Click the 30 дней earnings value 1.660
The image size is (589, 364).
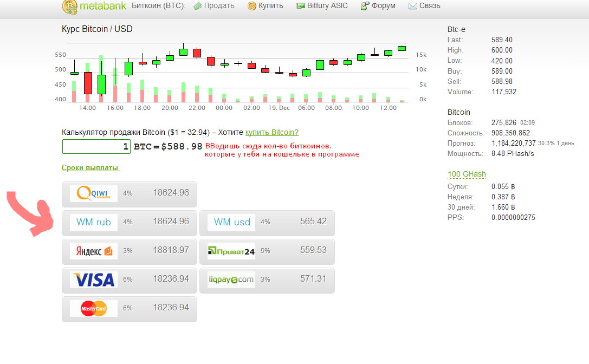(503, 207)
